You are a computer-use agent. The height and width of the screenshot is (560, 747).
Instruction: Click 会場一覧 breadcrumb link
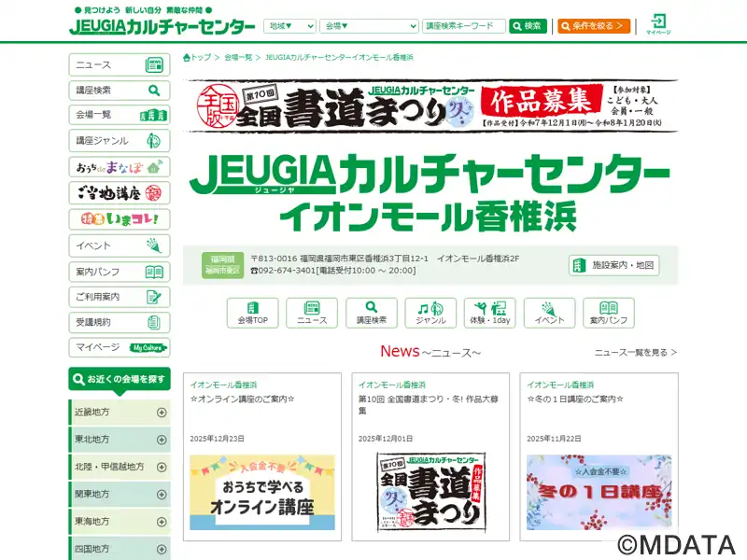(x=238, y=57)
